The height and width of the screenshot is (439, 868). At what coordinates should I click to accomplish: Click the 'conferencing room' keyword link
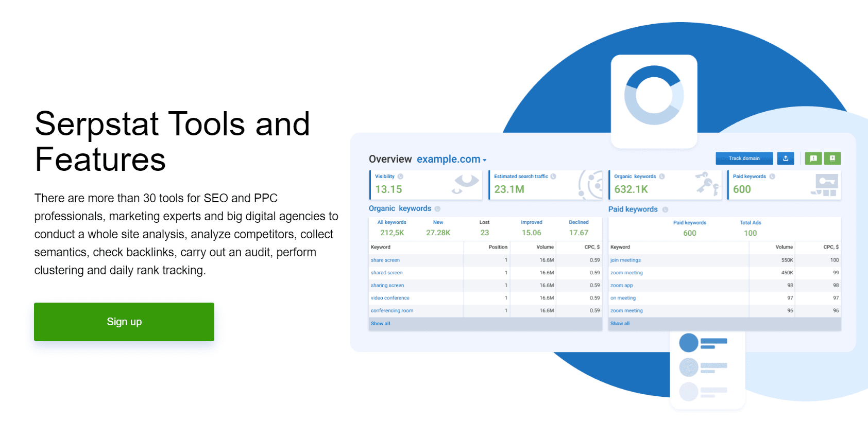coord(392,311)
